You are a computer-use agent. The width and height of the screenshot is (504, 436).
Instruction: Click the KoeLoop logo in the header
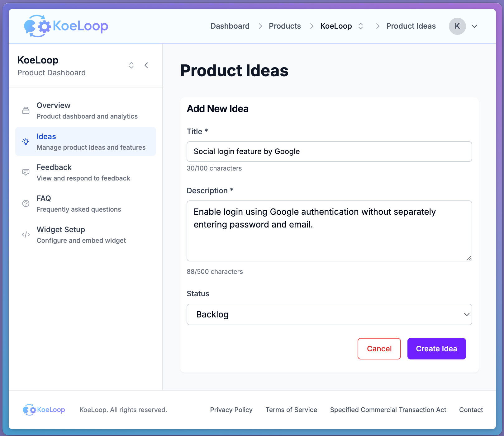tap(65, 26)
